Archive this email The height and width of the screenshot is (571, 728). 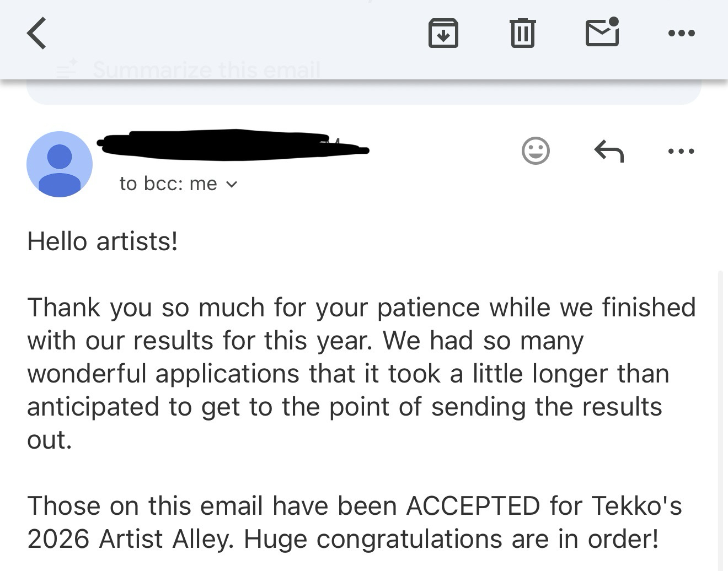coord(443,33)
